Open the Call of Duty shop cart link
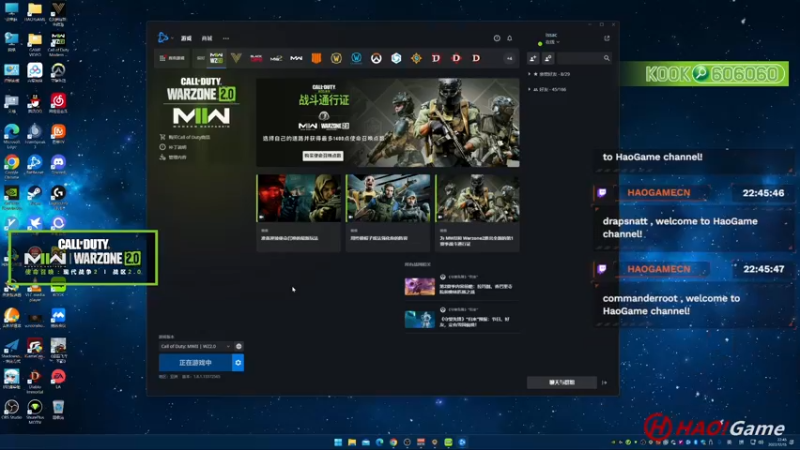Viewport: 800px width, 450px height. [x=185, y=137]
